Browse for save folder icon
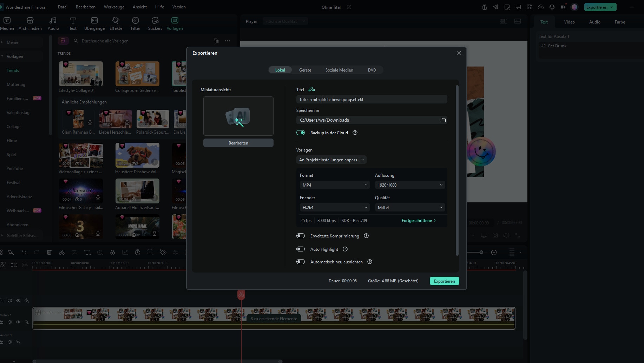644x363 pixels. click(443, 120)
